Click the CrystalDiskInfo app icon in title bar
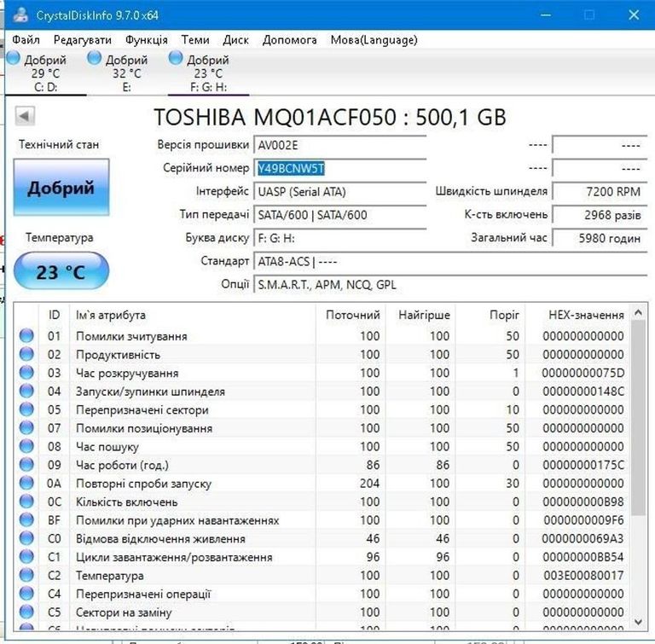This screenshot has width=655, height=644. point(20,15)
